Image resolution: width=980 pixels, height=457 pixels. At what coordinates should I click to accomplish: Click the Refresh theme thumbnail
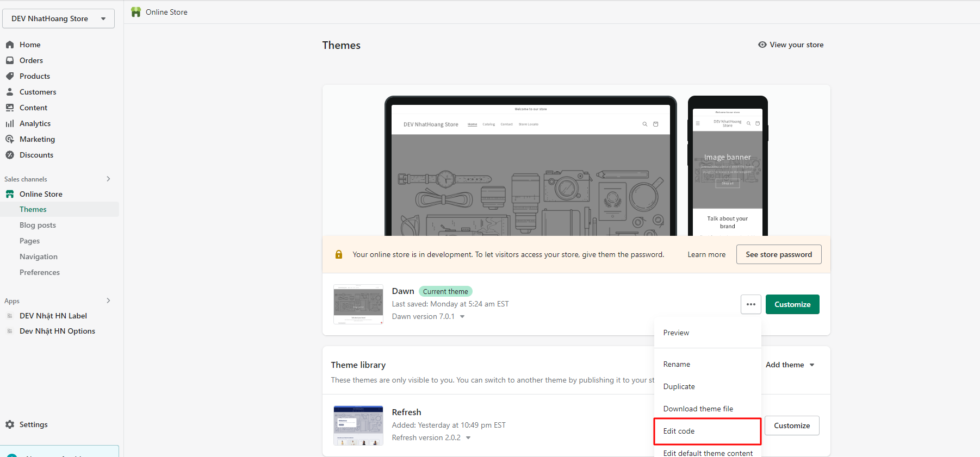[358, 425]
